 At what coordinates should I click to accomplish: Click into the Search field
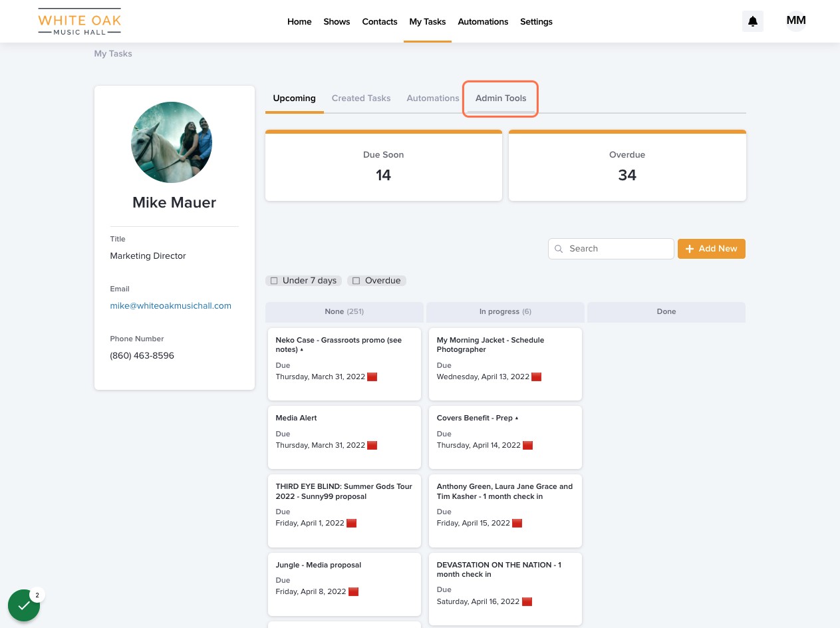(611, 249)
